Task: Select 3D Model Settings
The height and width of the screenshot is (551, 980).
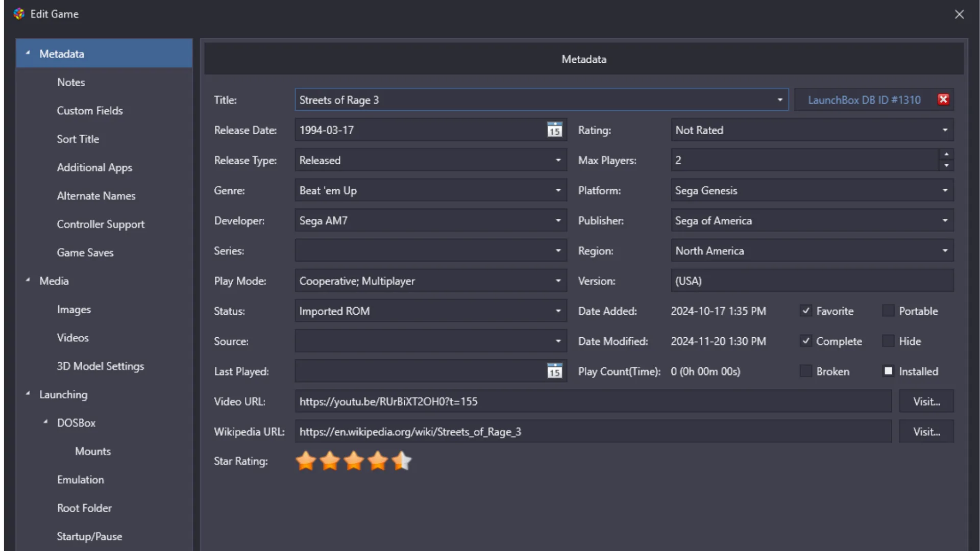Action: point(101,366)
